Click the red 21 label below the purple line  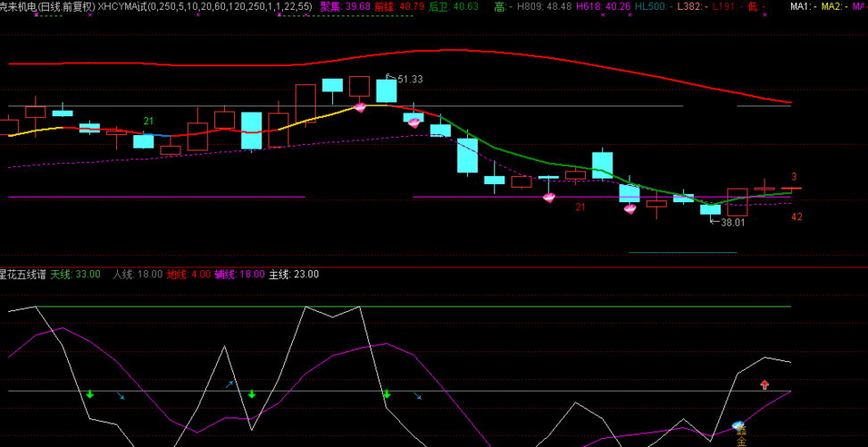tap(580, 207)
